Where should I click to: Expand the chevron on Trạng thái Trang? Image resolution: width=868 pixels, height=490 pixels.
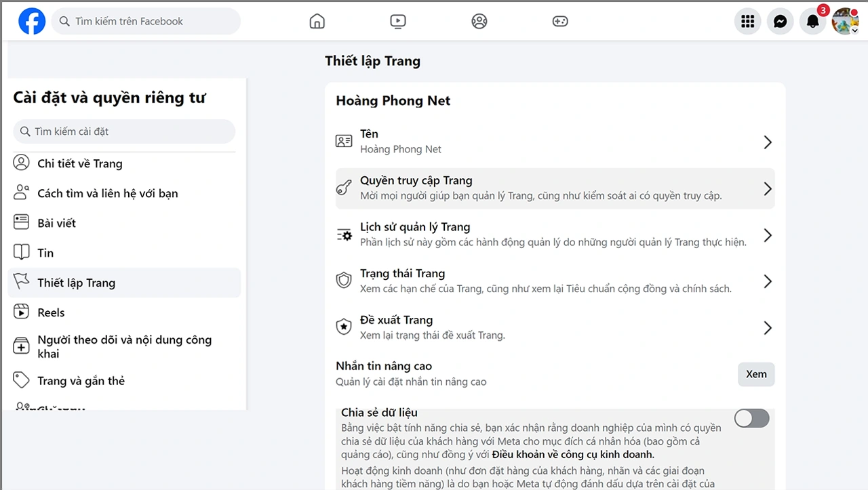click(768, 281)
